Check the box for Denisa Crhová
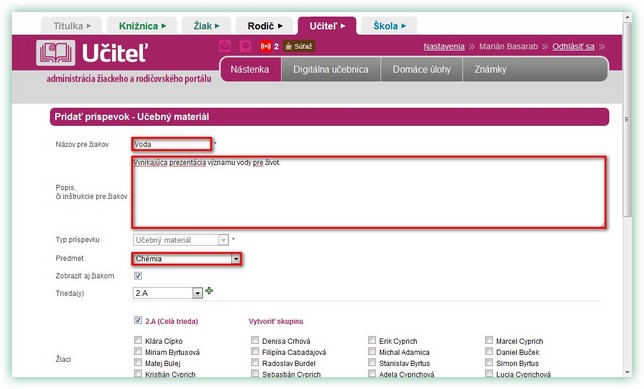The width and height of the screenshot is (644, 389). [x=255, y=340]
